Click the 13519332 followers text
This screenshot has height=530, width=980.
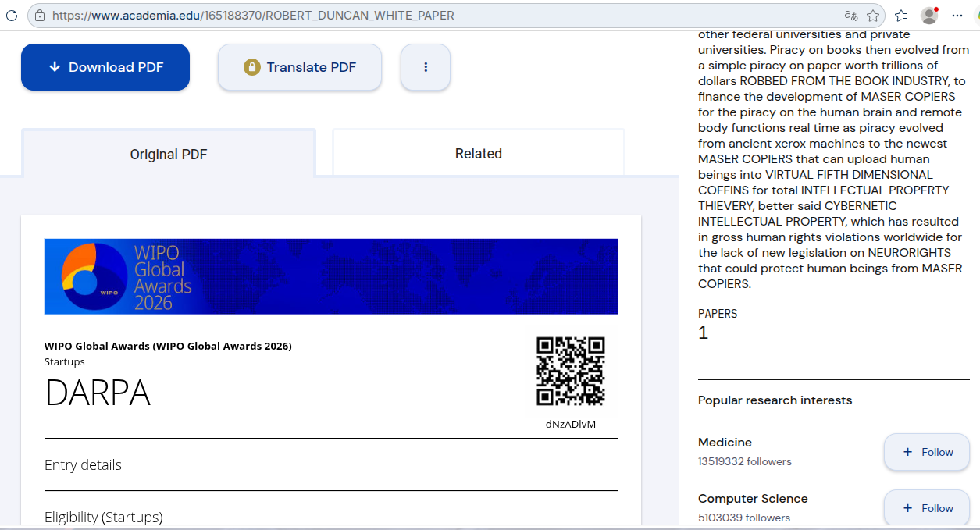(745, 461)
